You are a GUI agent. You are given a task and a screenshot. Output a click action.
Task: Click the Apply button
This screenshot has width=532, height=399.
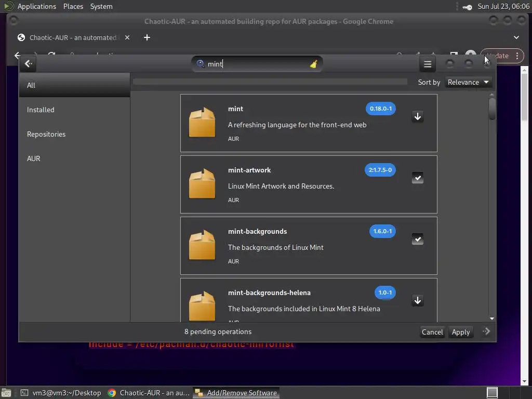click(x=460, y=332)
